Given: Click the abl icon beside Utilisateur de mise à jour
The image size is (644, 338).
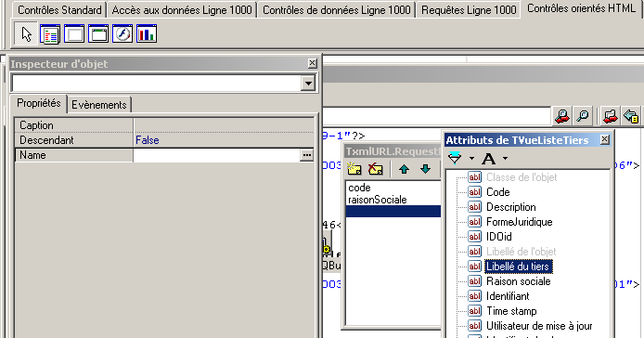Looking at the screenshot, I should click(475, 326).
